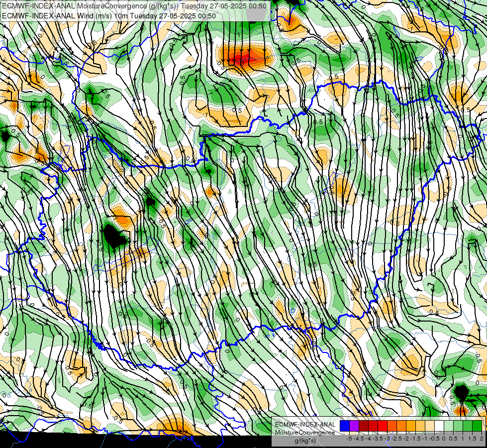The width and height of the screenshot is (487, 448).
Task: Pick the dark maroon swatch above -4
Action: (364, 426)
